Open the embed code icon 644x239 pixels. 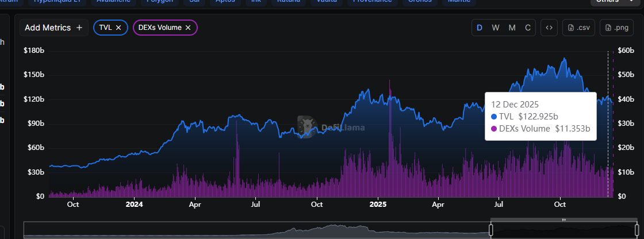coord(549,28)
